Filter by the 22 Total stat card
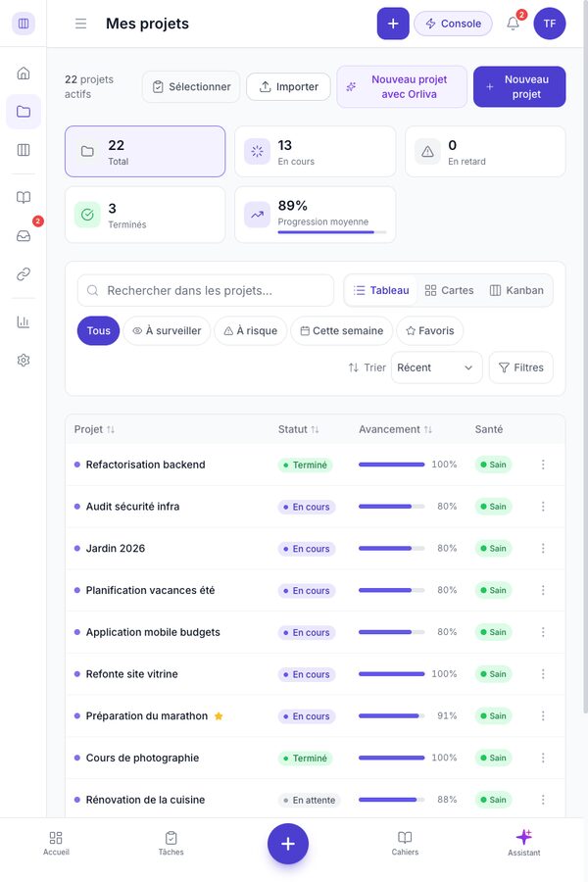Image resolution: width=588 pixels, height=882 pixels. click(x=145, y=151)
